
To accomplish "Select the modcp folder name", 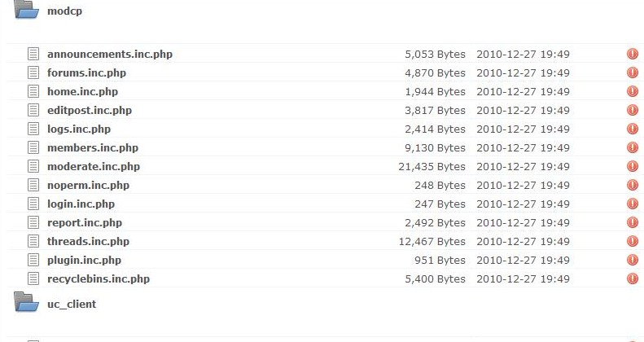I will point(65,11).
